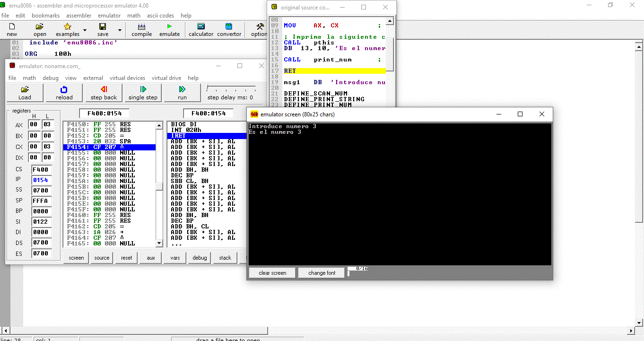Open the assembler menu

[x=78, y=16]
